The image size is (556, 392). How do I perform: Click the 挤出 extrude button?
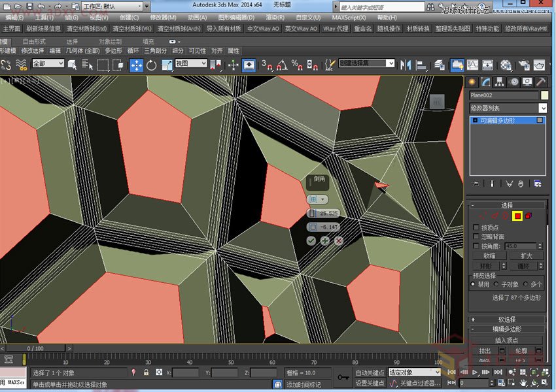click(x=485, y=351)
